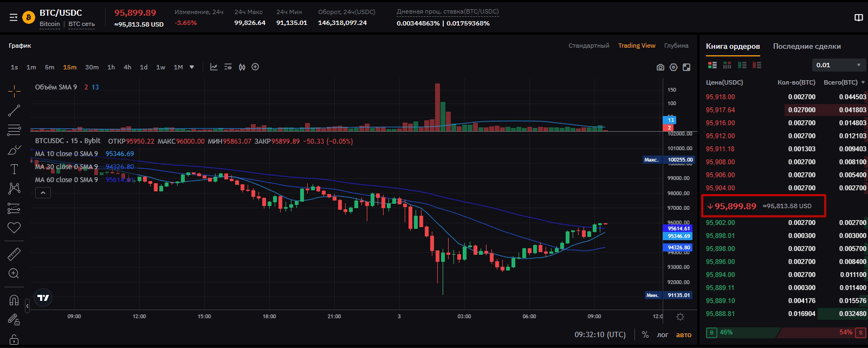Click the orange Bitcoin coin logo
The image size is (868, 348).
coord(29,18)
